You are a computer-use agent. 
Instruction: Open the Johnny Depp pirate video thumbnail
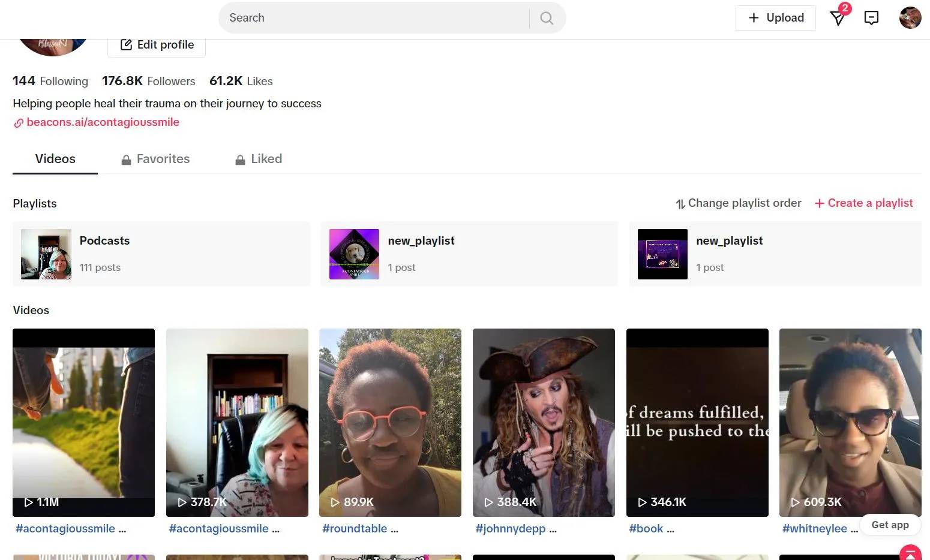[x=544, y=423]
